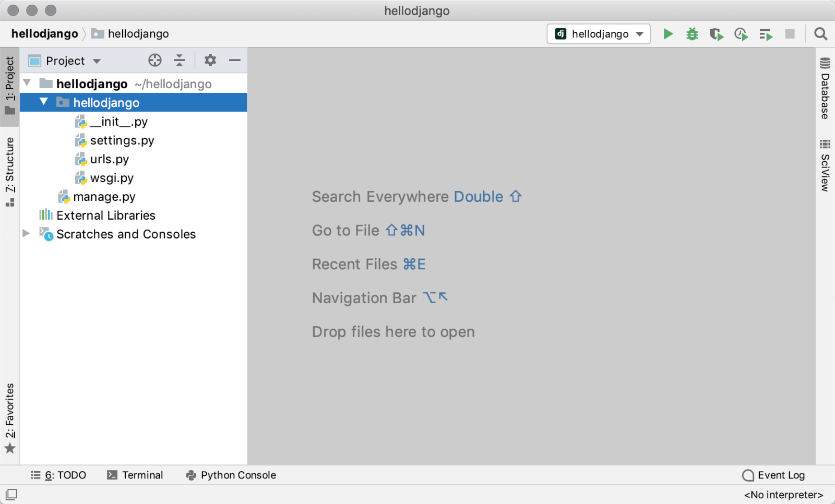Run with Coverage icon in toolbar
This screenshot has width=835, height=504.
coord(716,34)
